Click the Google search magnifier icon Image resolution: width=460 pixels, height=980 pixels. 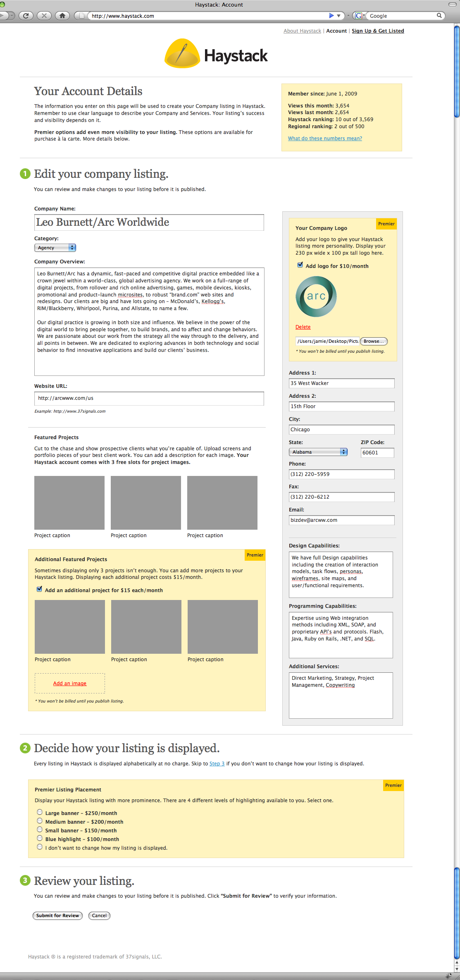pyautogui.click(x=439, y=15)
